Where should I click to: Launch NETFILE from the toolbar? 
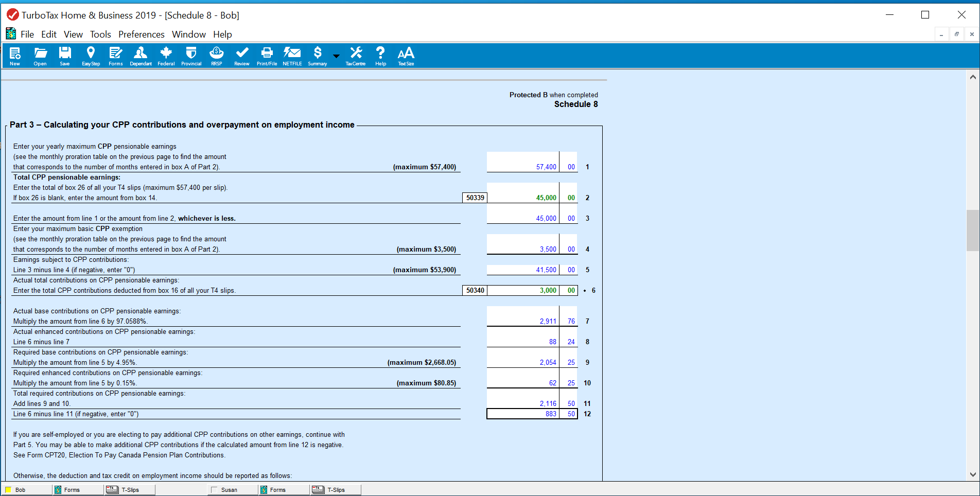[292, 56]
